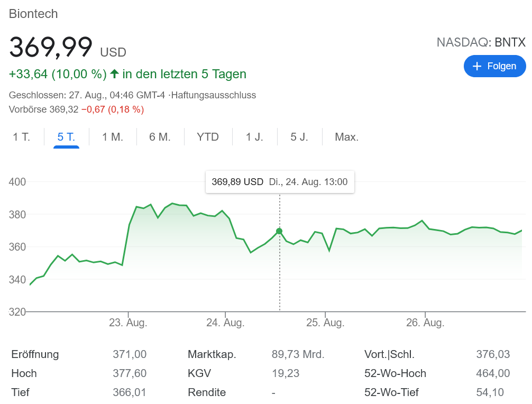532x404 pixels.
Task: Switch chart to 6 M. range
Action: [160, 137]
